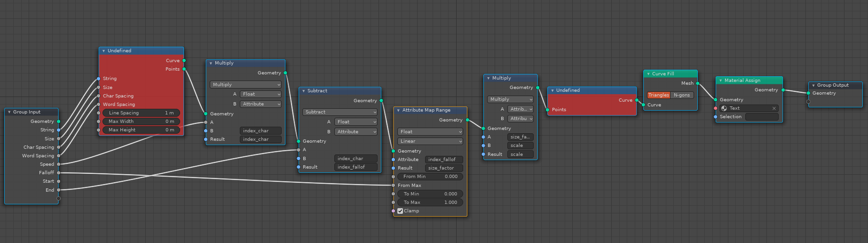Collapse the Undefined node beside Curve Fill

(x=552, y=90)
